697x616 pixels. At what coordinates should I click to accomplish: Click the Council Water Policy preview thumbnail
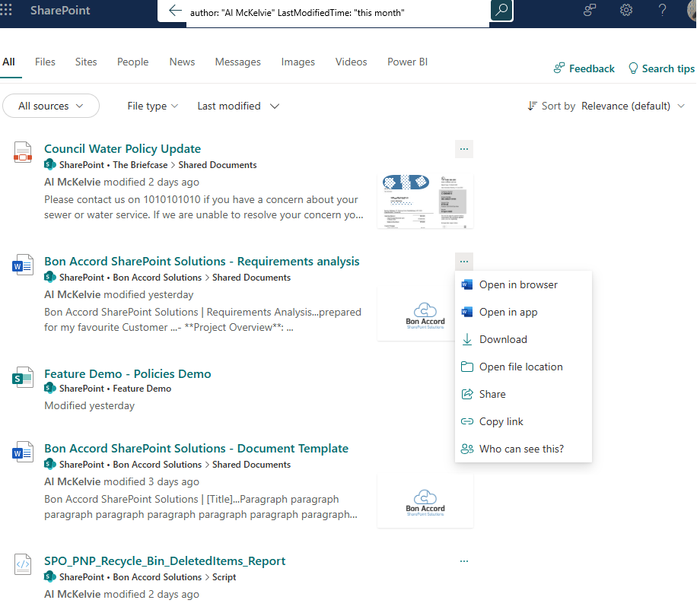click(x=425, y=202)
